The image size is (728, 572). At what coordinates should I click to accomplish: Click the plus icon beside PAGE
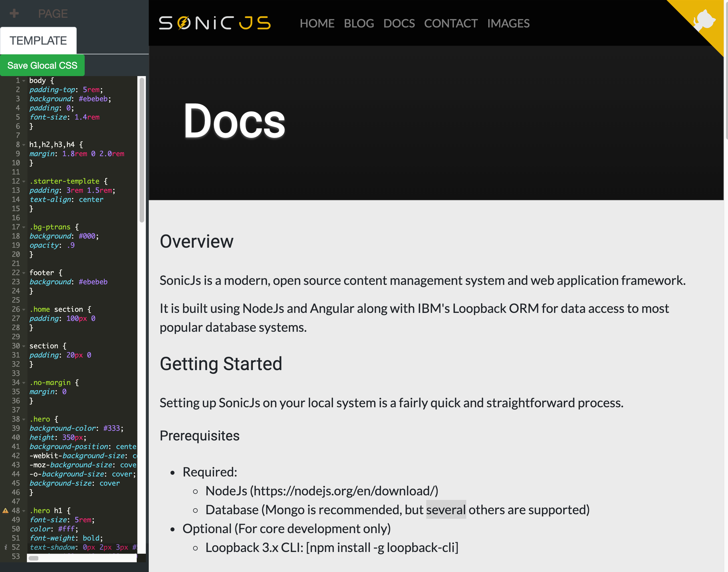click(x=14, y=13)
